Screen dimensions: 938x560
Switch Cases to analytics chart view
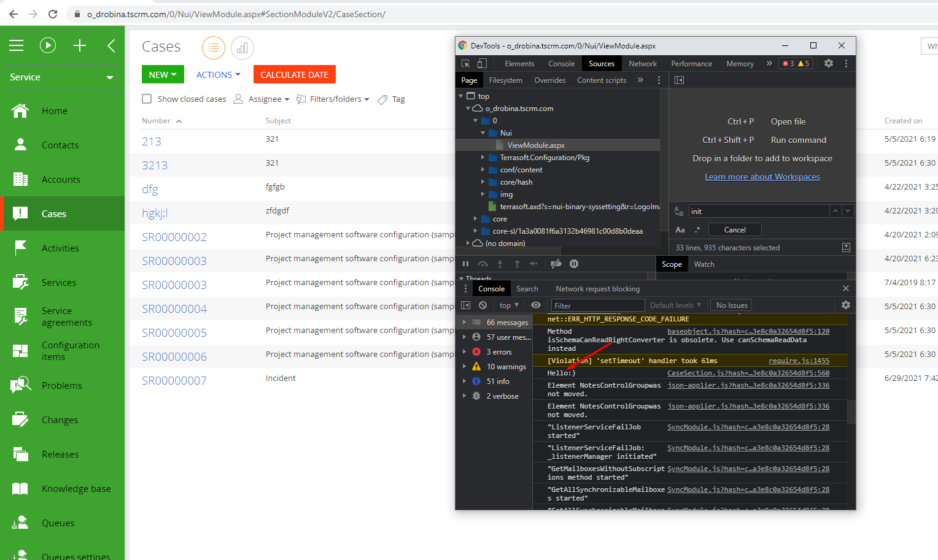pos(242,48)
